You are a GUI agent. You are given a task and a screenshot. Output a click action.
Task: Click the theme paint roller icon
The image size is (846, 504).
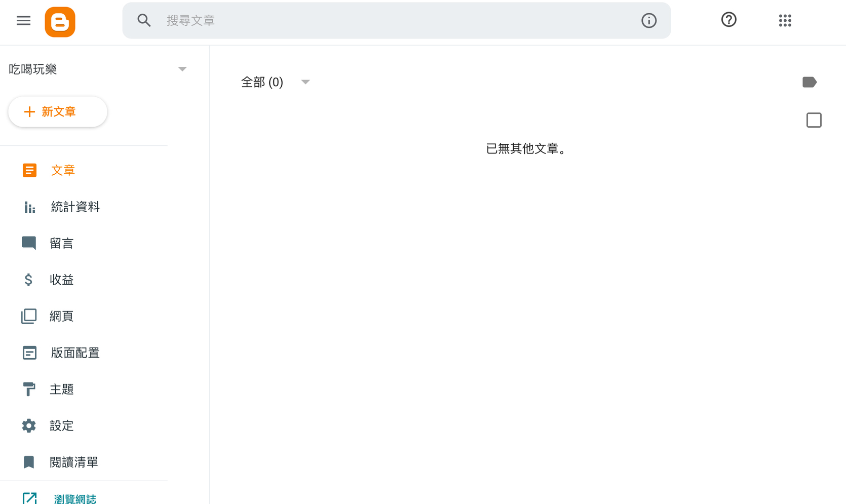29,389
